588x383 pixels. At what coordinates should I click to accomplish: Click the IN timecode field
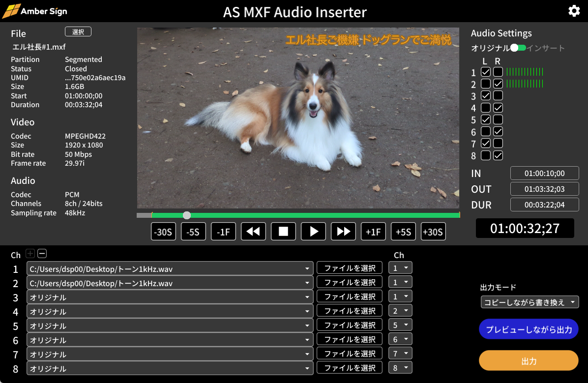pos(544,173)
